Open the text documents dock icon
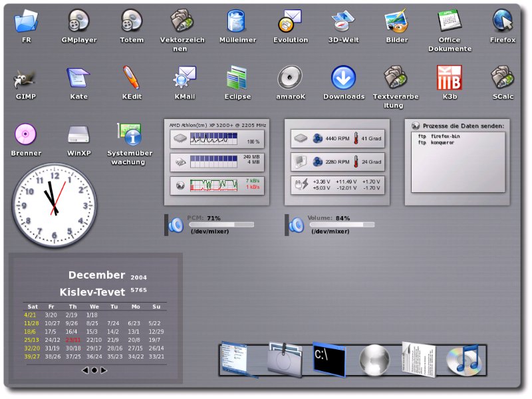The image size is (532, 399). (x=419, y=359)
